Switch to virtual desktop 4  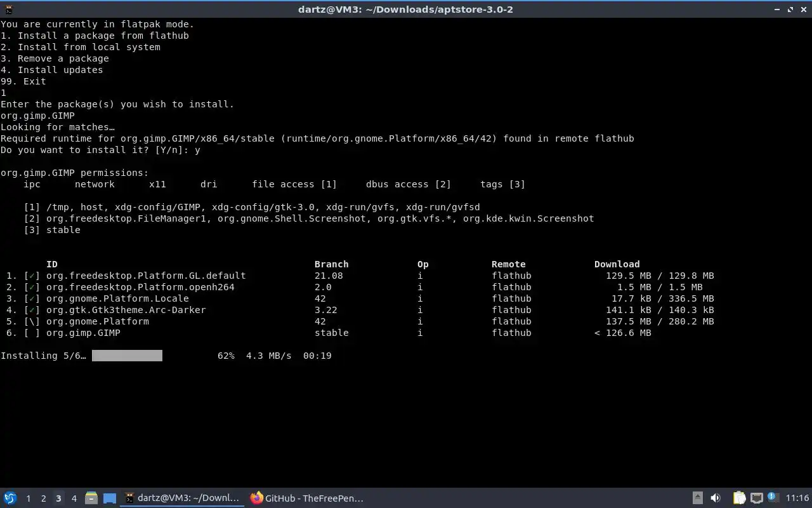74,498
